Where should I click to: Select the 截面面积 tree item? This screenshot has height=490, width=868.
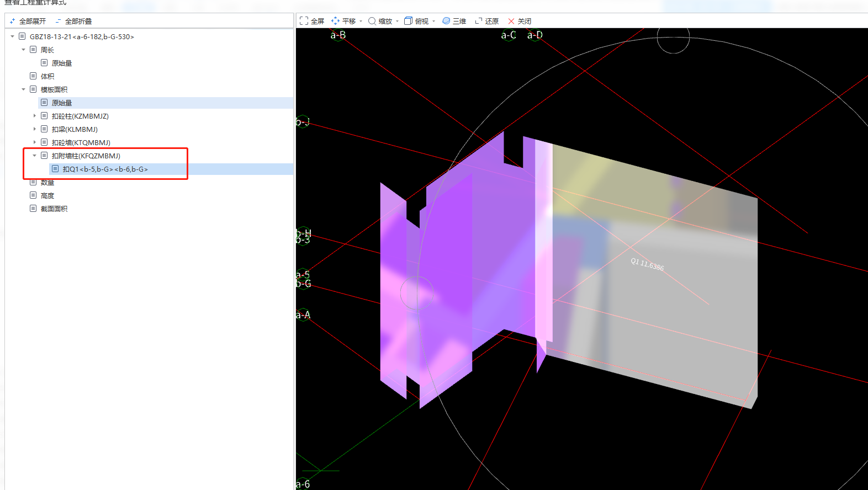(x=54, y=209)
